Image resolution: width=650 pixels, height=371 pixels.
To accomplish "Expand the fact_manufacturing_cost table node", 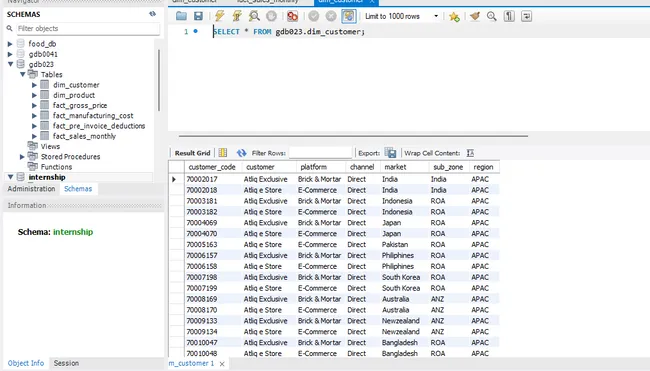I will (x=34, y=116).
